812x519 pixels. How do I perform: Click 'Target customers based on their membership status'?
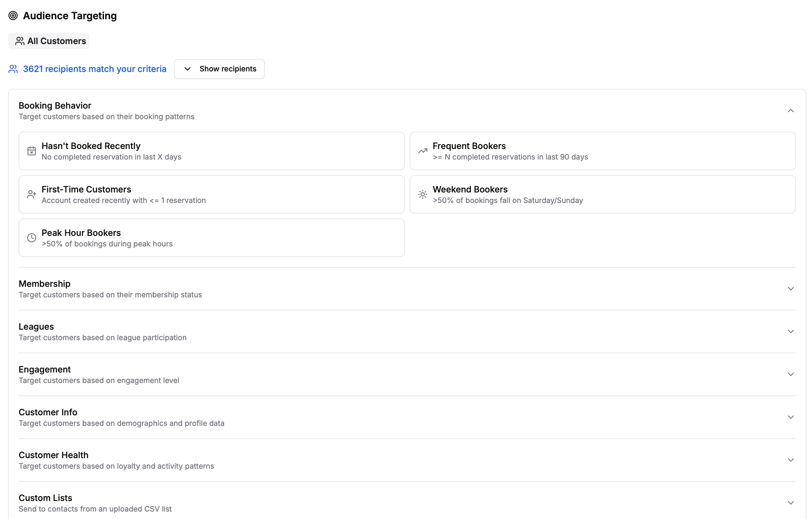pyautogui.click(x=110, y=295)
